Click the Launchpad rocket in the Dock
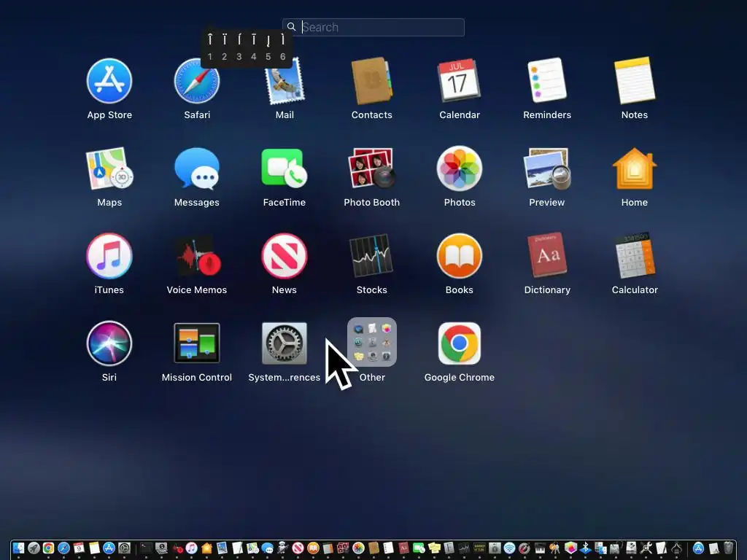Viewport: 747px width, 560px height. [x=34, y=548]
